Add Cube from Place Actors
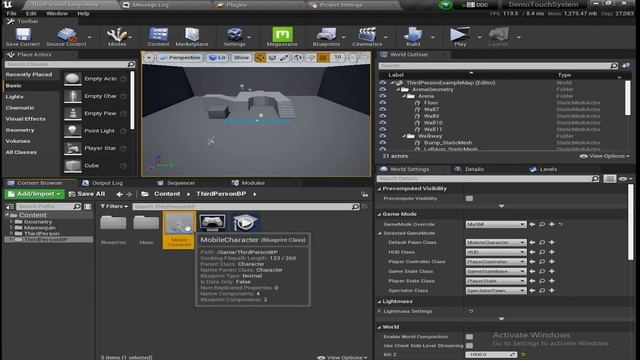 click(x=95, y=166)
